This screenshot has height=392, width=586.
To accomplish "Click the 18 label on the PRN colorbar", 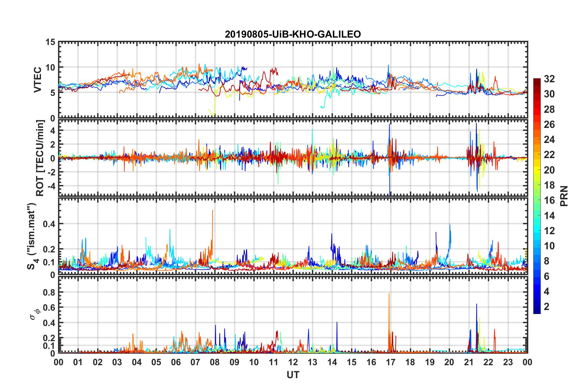I will coord(549,185).
